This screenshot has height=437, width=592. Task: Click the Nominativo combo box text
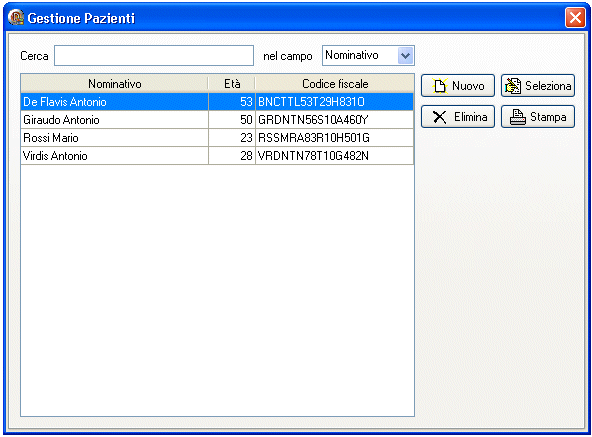pyautogui.click(x=352, y=55)
